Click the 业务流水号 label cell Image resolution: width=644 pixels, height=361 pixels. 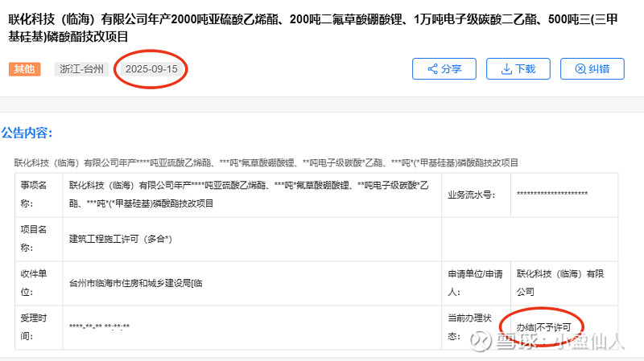476,195
